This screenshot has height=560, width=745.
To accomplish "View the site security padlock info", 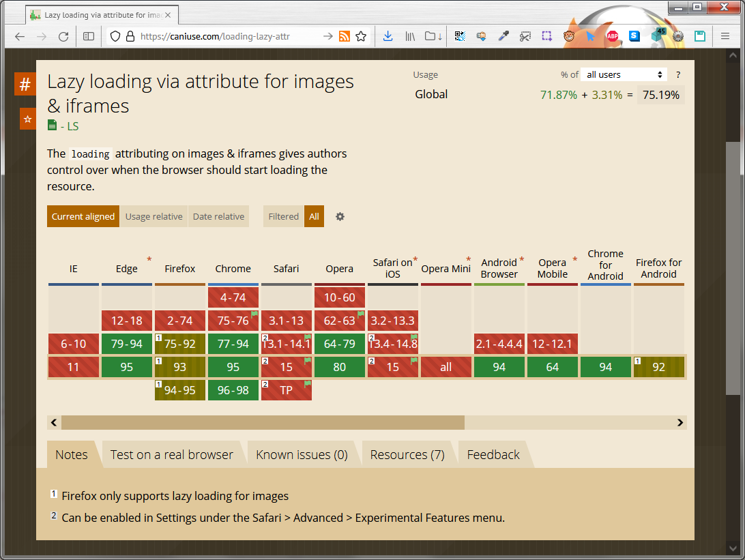I will click(x=130, y=37).
